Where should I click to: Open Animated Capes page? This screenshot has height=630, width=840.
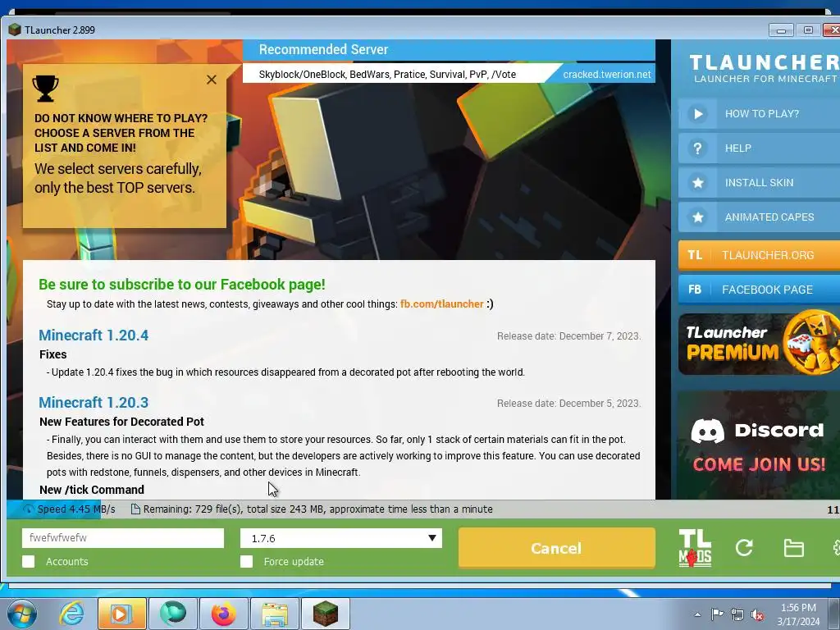(x=759, y=217)
